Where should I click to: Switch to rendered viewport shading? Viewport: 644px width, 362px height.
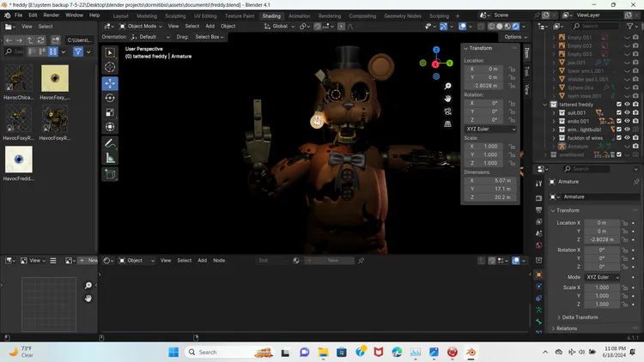516,27
